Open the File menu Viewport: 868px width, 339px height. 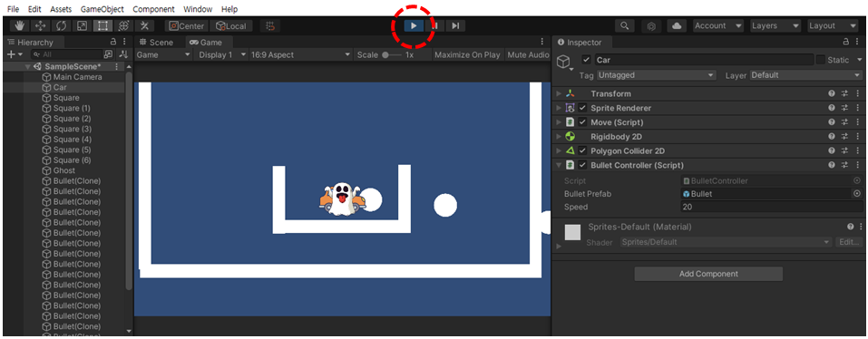14,9
